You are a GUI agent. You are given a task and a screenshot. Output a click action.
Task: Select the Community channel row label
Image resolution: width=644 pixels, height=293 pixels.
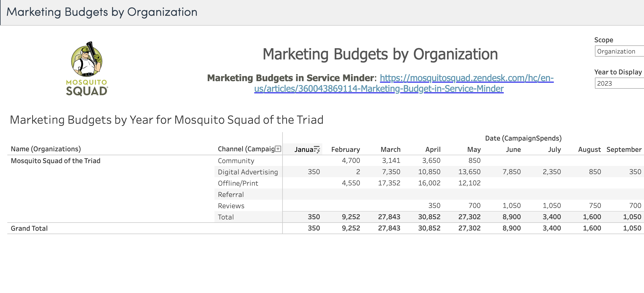pos(236,161)
